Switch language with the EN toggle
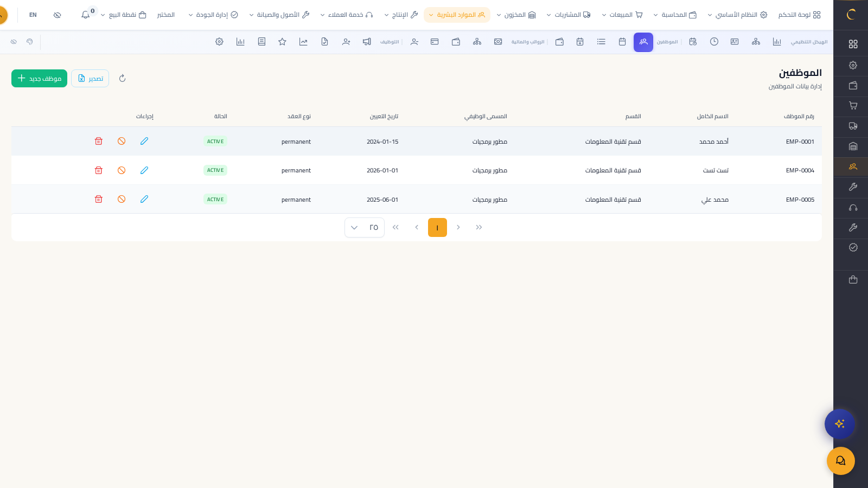Screen dimensions: 868x488 (x=33, y=15)
